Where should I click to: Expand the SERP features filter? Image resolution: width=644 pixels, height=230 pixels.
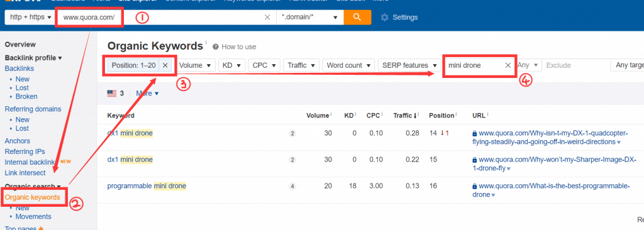[x=409, y=65]
